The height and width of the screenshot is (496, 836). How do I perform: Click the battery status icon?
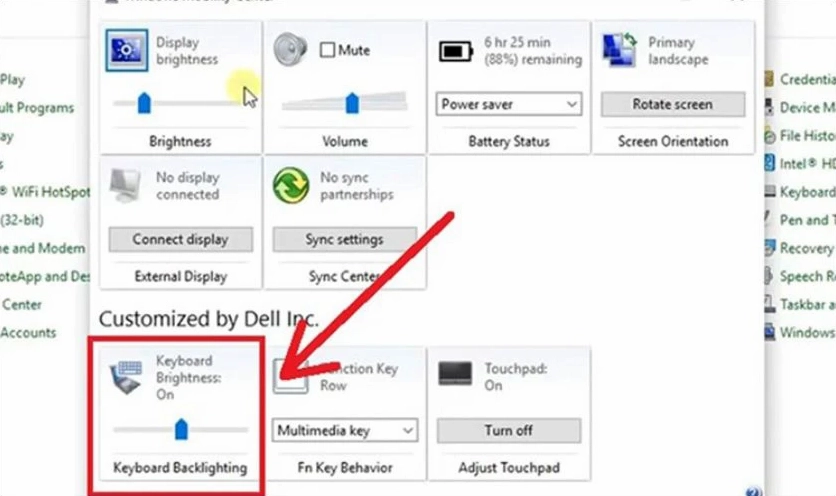[456, 52]
